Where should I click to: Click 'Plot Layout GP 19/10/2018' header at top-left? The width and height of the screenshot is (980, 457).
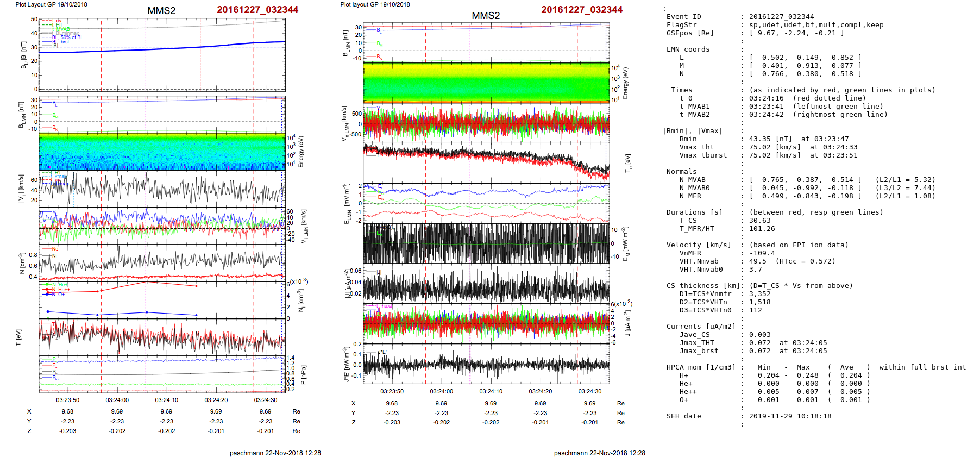pyautogui.click(x=51, y=4)
